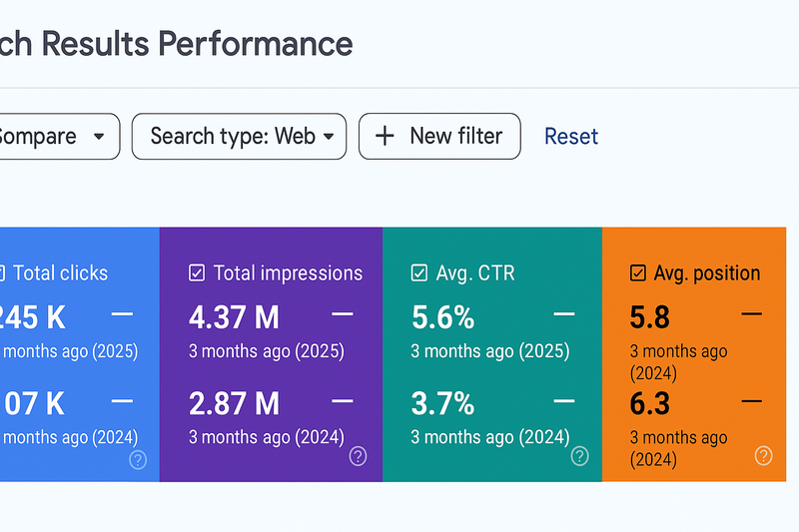Click the 5.6% CTR value

[x=442, y=317]
